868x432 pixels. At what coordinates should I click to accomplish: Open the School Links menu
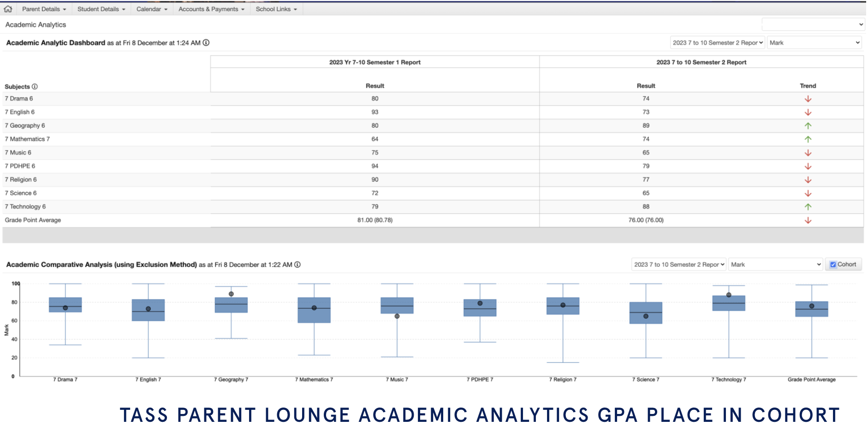[276, 9]
